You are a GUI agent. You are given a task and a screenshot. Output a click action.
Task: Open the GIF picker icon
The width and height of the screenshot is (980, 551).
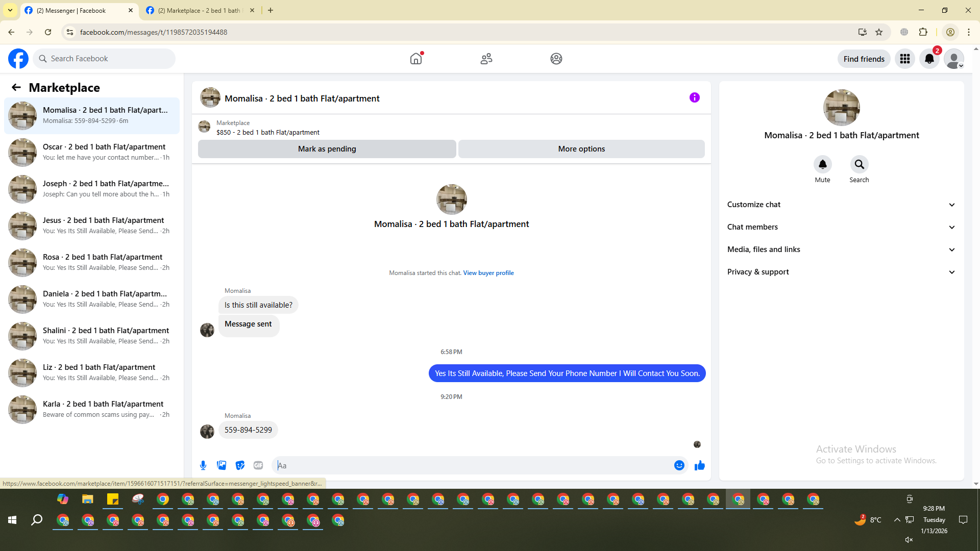258,465
